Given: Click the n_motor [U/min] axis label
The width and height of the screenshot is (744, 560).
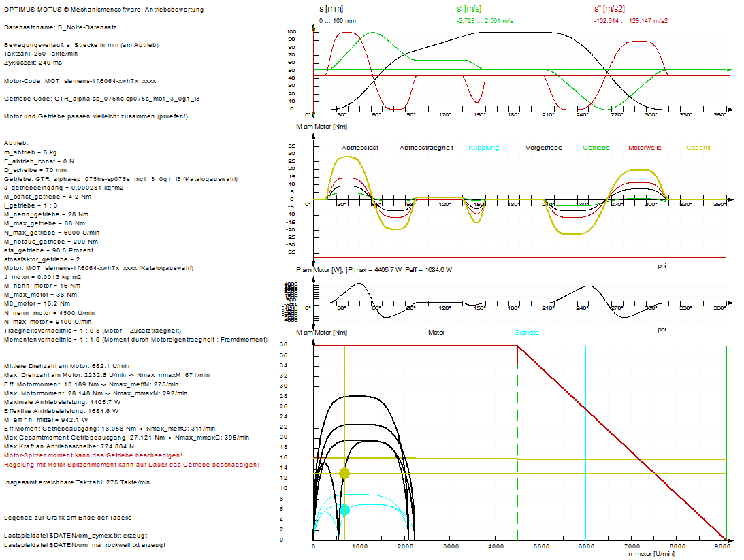Looking at the screenshot, I should [x=652, y=554].
